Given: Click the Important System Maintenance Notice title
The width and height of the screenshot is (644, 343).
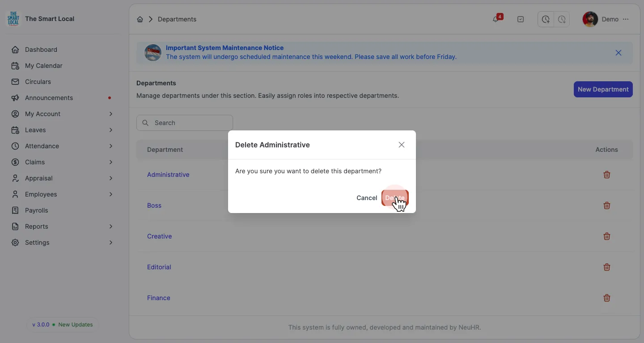Looking at the screenshot, I should (225, 48).
